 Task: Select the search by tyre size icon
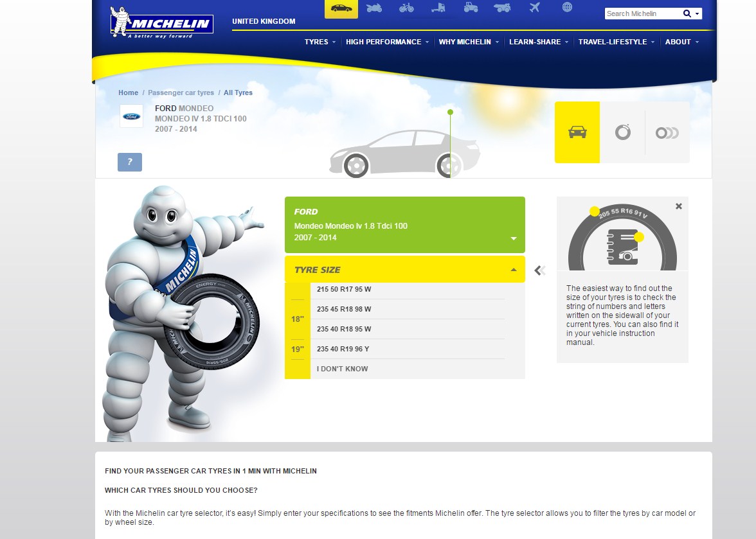coord(622,132)
